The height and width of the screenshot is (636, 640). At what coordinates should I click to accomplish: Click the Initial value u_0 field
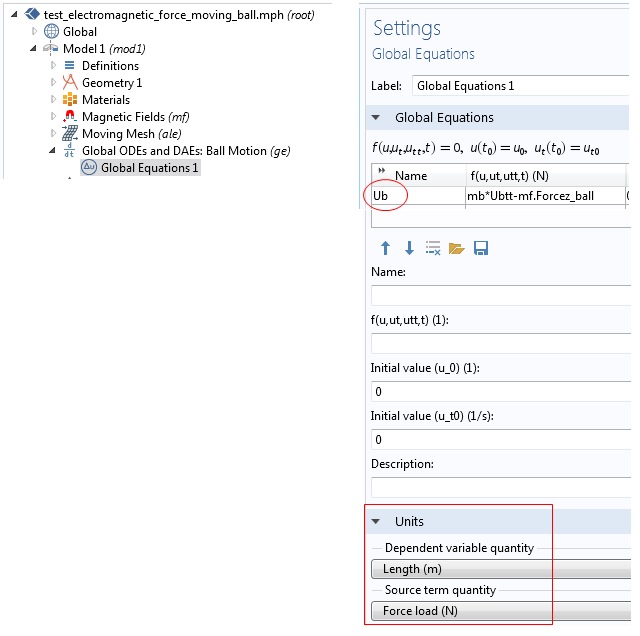pos(500,391)
